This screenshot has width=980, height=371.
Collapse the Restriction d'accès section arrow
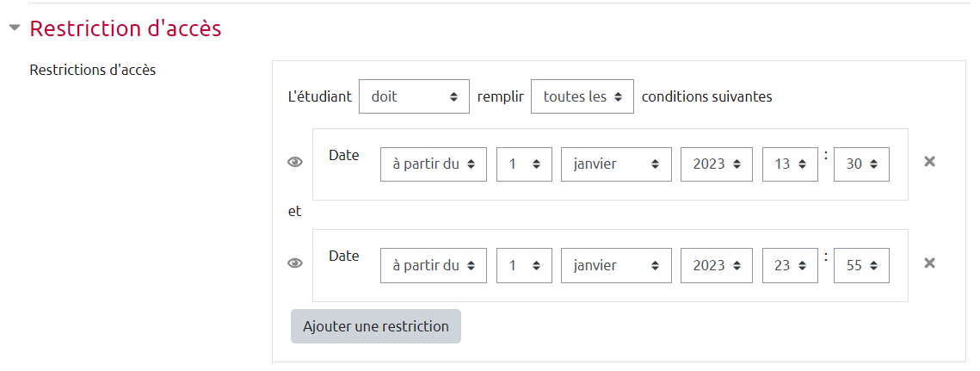[x=14, y=28]
